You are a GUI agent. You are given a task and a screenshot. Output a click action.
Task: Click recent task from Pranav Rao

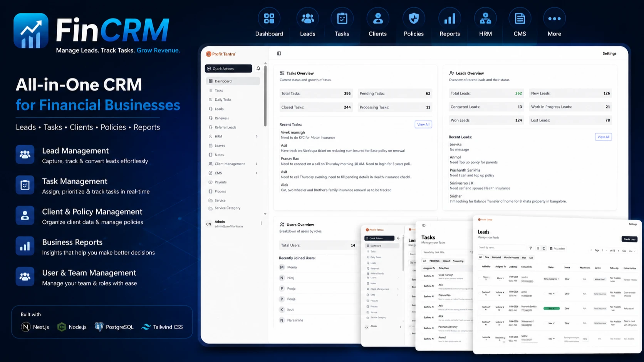[x=347, y=161]
